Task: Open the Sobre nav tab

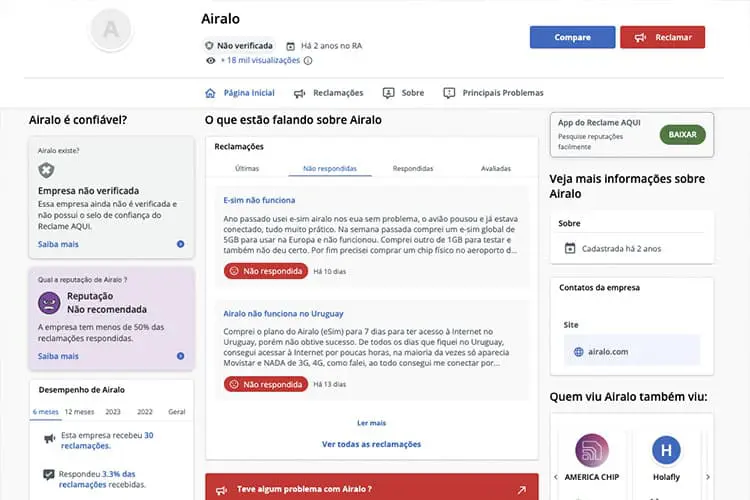Action: pyautogui.click(x=403, y=93)
